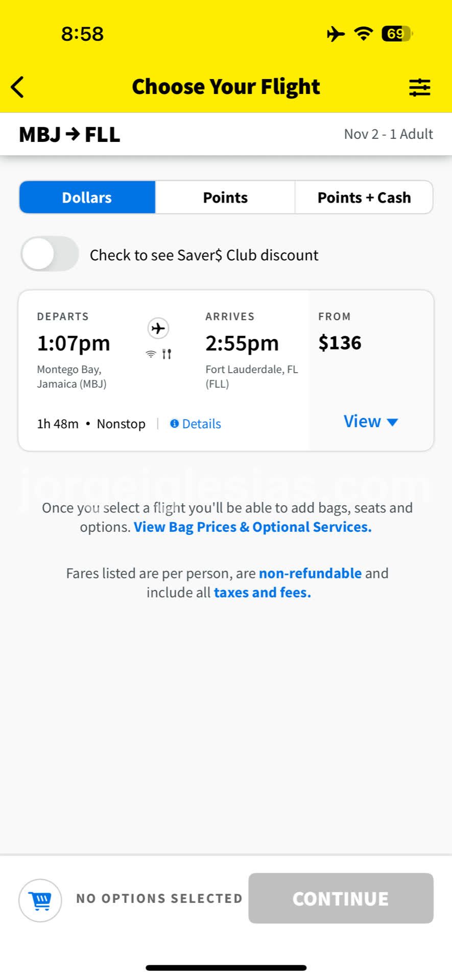Tap the $136 fare price
Image resolution: width=452 pixels, height=980 pixels.
coord(340,343)
